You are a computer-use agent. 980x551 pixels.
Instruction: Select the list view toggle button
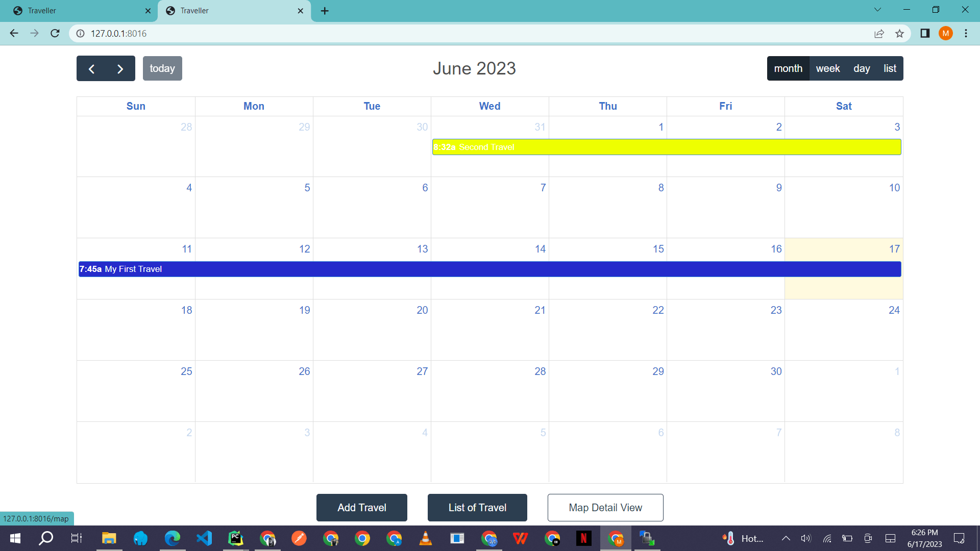pos(889,68)
